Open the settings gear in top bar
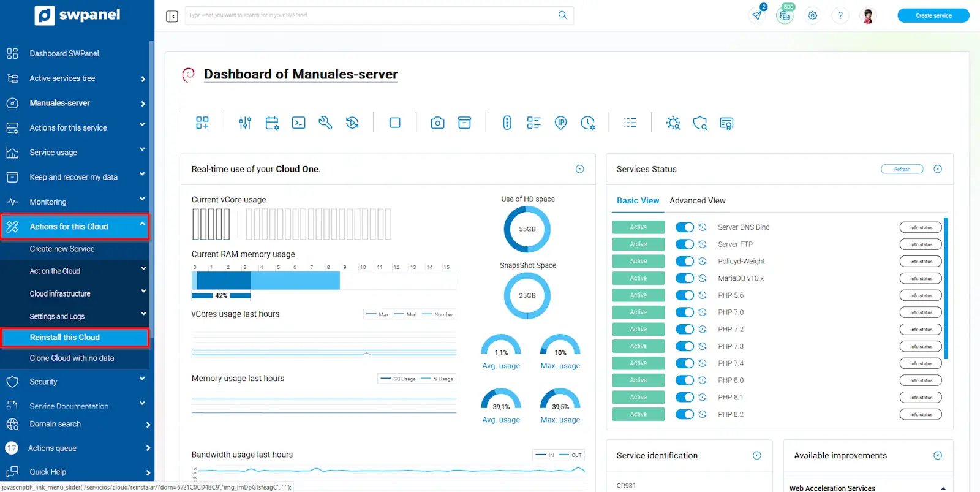980x492 pixels. [813, 15]
